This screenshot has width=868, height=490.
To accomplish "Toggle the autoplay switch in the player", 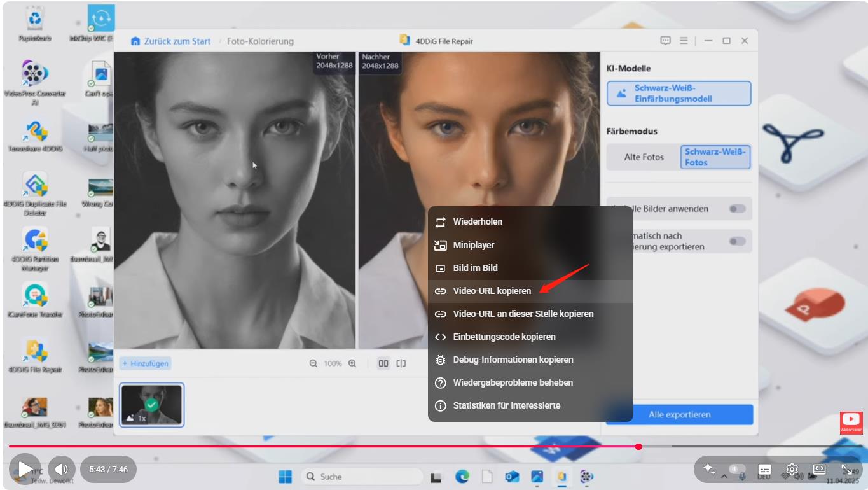I will click(x=736, y=469).
